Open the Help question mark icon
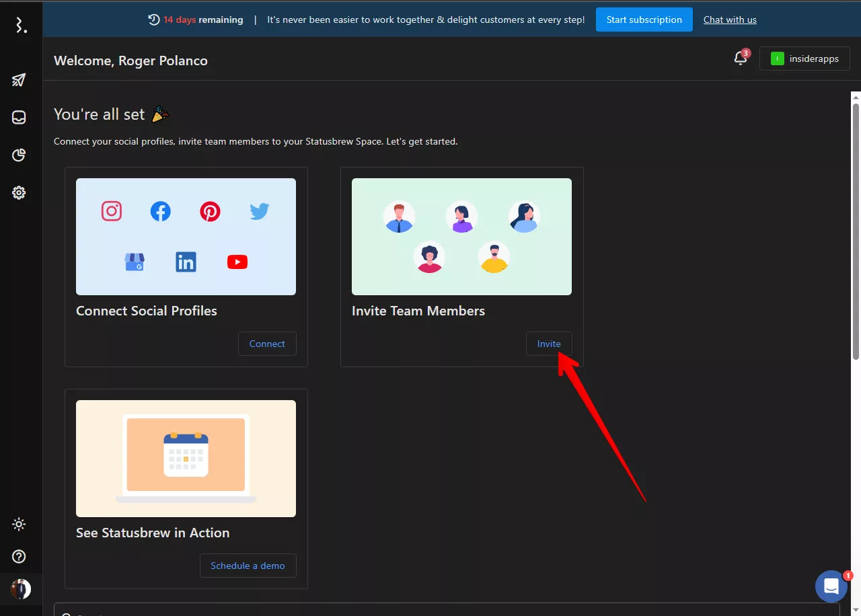 coord(19,556)
